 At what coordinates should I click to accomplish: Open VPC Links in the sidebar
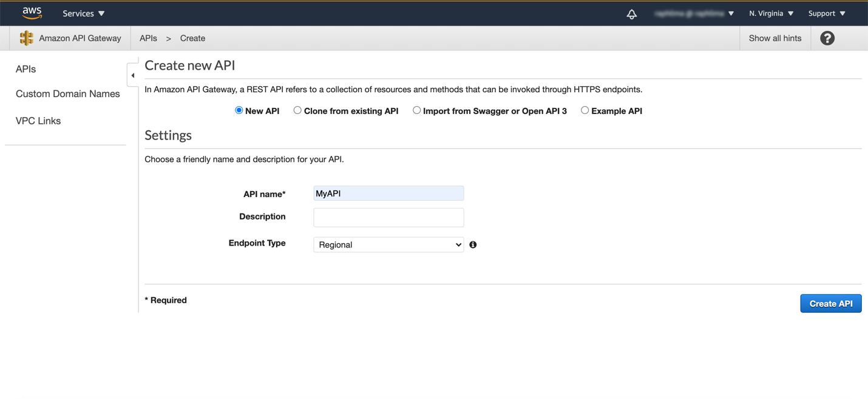pos(38,121)
